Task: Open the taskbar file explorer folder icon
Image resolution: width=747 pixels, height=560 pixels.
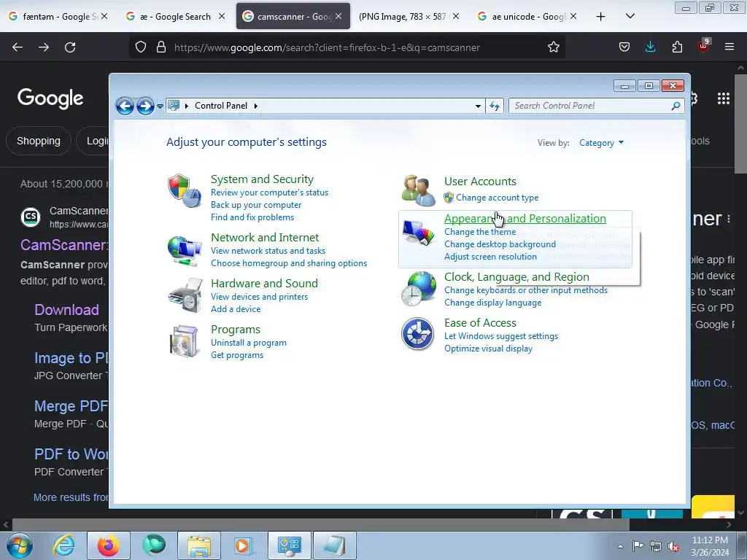Action: (x=199, y=545)
